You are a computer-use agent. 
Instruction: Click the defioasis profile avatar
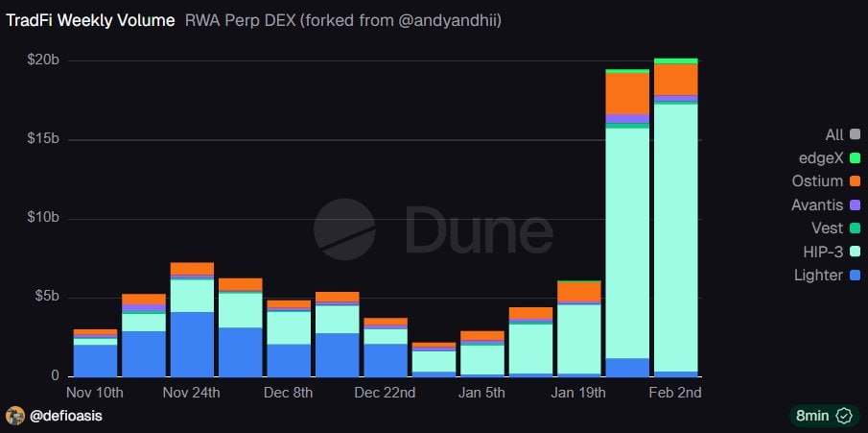tap(15, 416)
